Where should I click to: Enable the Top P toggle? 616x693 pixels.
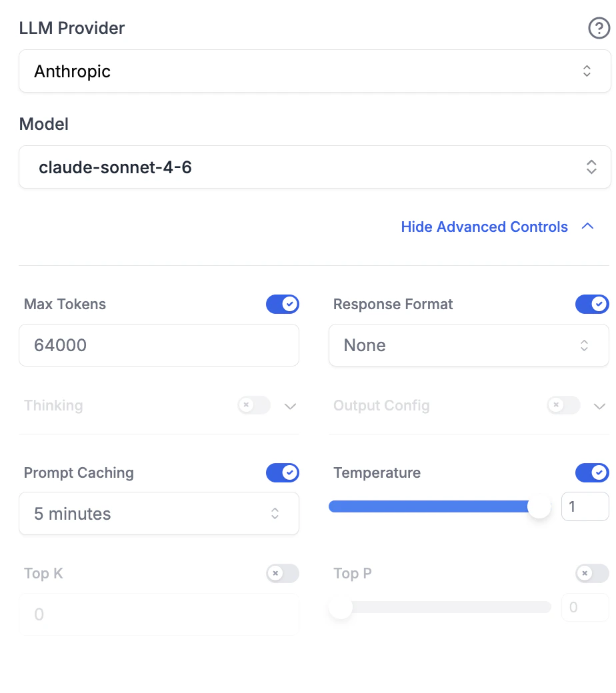coord(591,573)
